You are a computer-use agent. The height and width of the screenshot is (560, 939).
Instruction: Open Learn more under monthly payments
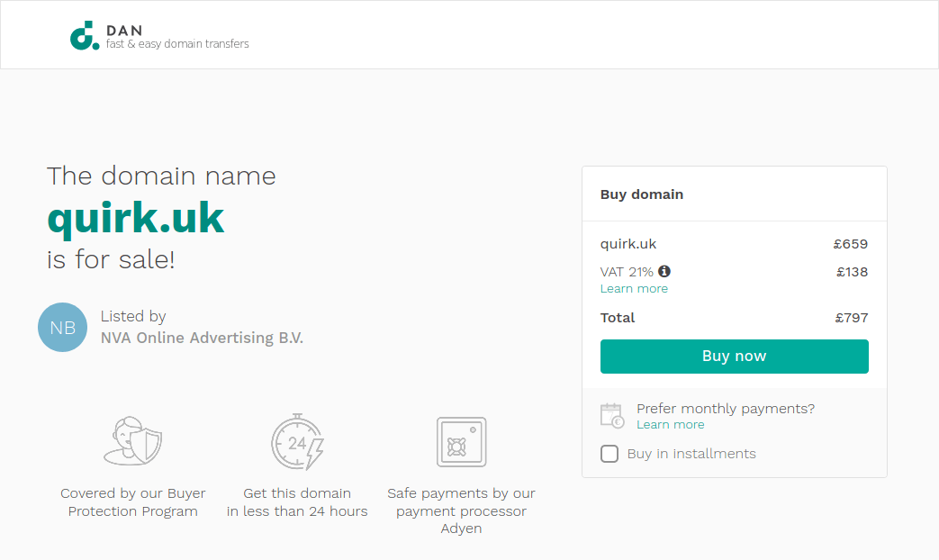670,424
